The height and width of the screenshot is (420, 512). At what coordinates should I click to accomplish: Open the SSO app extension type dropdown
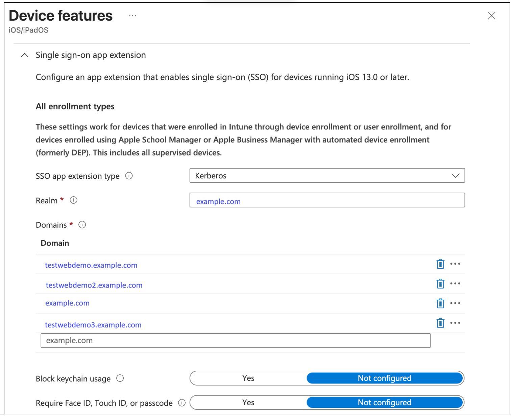456,175
